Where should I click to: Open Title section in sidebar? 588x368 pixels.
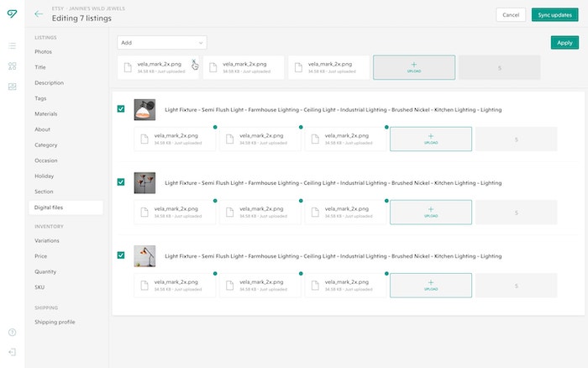(x=40, y=67)
